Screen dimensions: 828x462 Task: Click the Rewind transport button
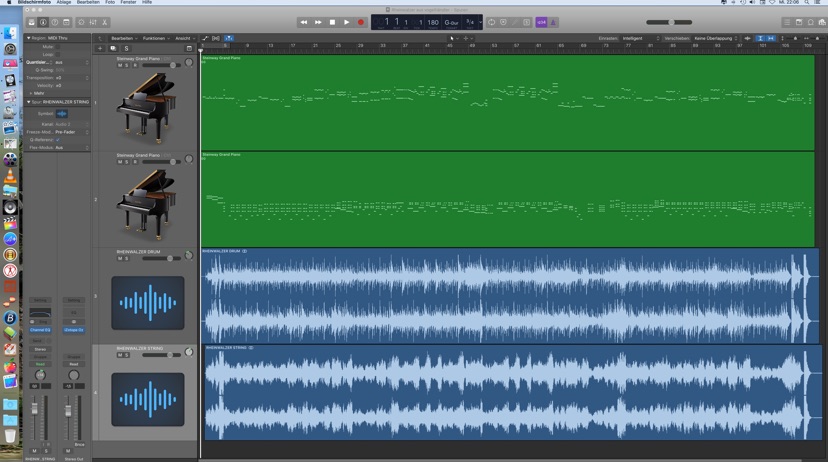coord(304,22)
